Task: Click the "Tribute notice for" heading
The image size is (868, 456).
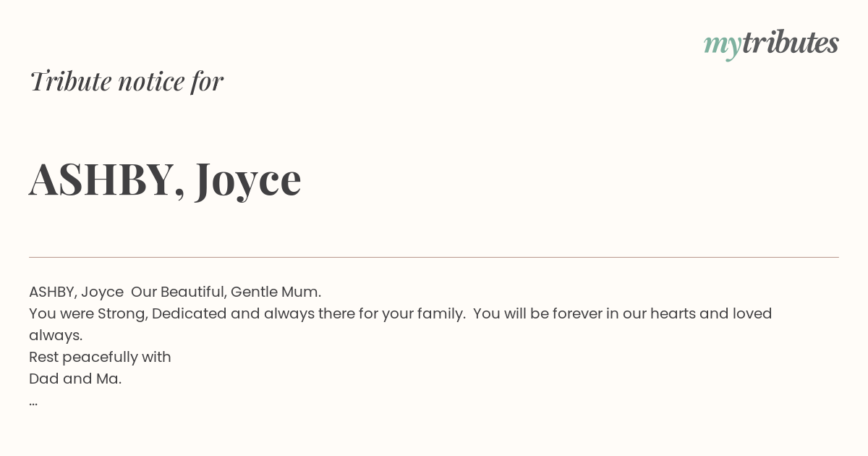Action: point(126,81)
